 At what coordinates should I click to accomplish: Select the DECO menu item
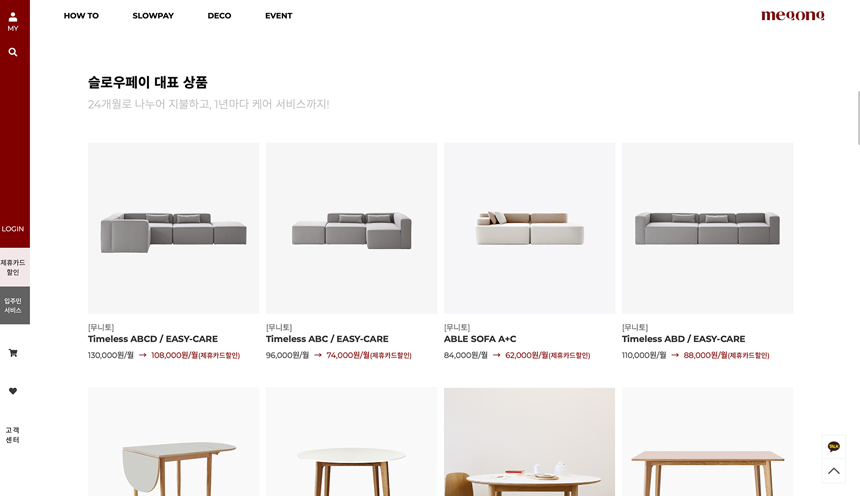click(x=219, y=16)
